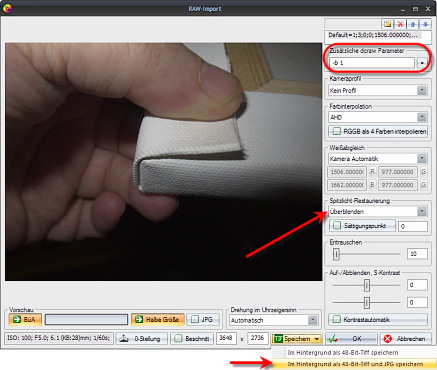Confirm with the OK button
Viewport: 437px width, 370px height.
coord(351,339)
